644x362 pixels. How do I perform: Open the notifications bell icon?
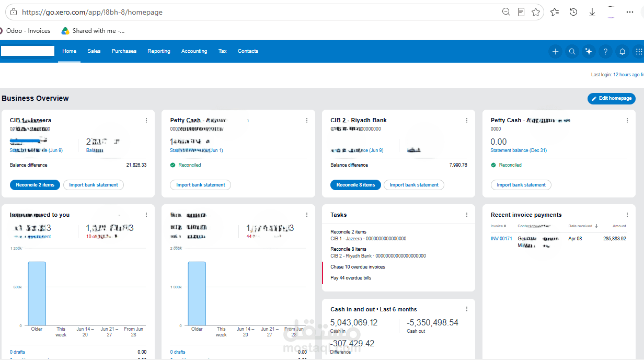point(622,51)
